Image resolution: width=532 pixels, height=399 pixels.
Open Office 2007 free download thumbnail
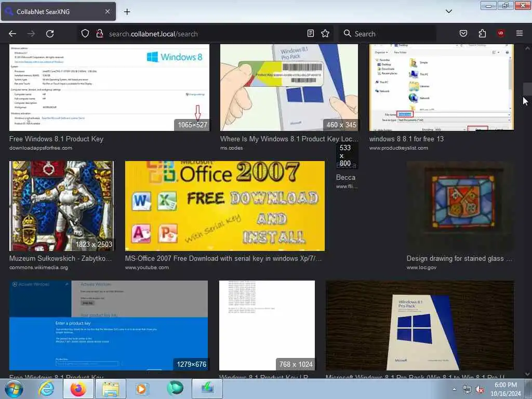click(224, 206)
